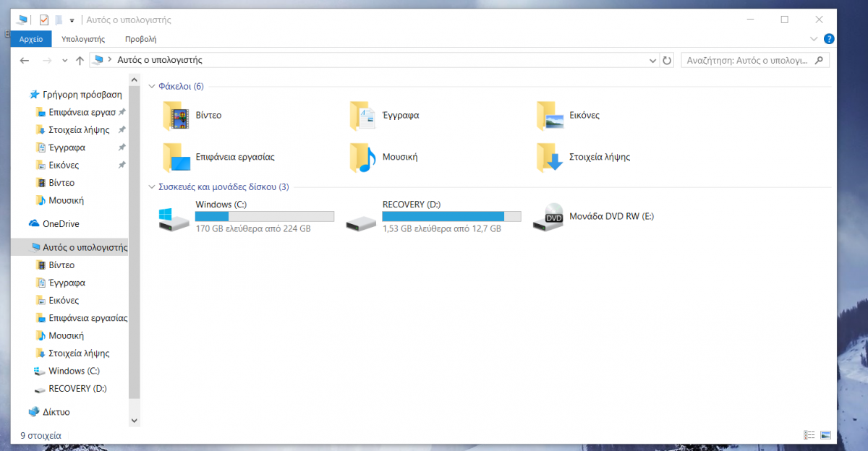
Task: Click the New folder icon in quick access toolbar
Action: [x=59, y=20]
